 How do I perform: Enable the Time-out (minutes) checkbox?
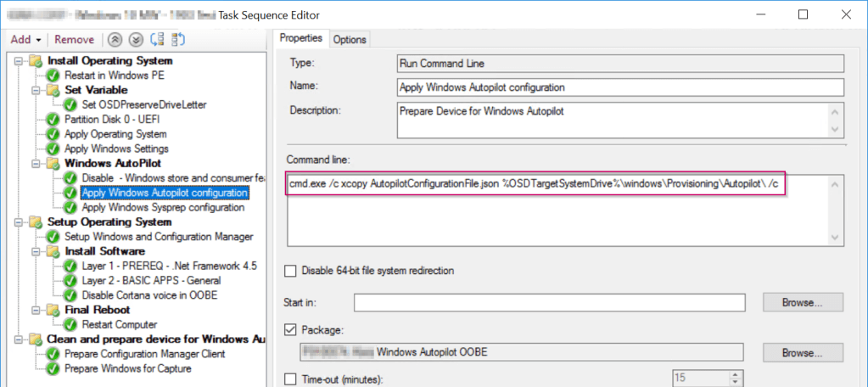click(x=290, y=379)
